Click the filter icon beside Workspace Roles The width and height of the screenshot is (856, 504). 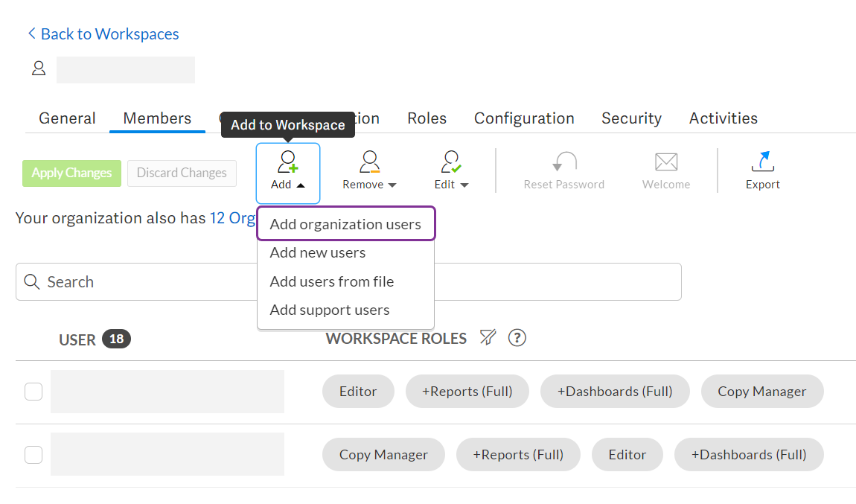488,337
